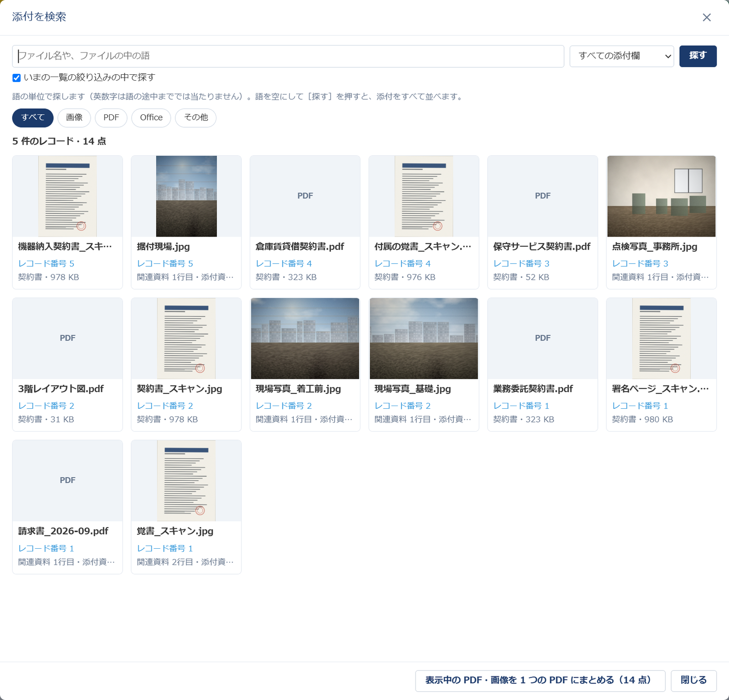This screenshot has height=700, width=729.
Task: Click the file name search input field
Action: 288,56
